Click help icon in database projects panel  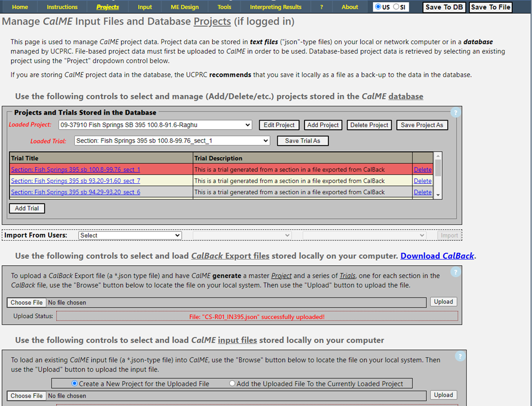(456, 112)
